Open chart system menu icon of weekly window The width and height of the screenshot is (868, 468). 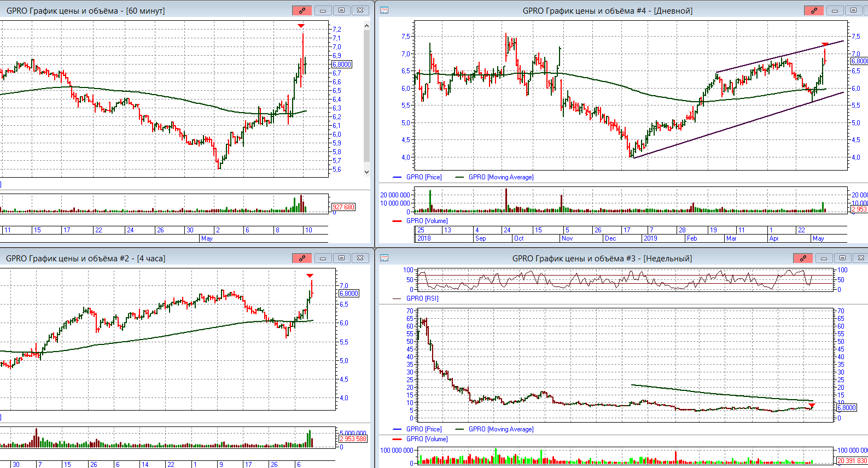[x=385, y=258]
